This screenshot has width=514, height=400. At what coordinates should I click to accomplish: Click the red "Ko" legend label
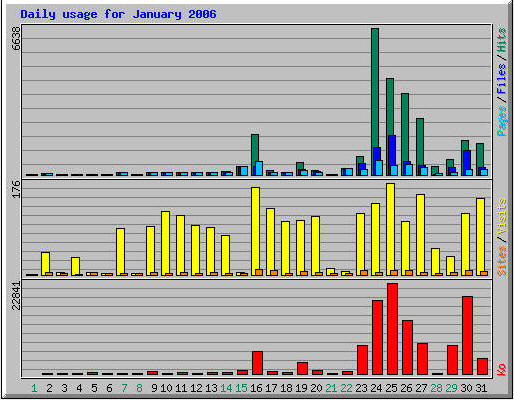tap(501, 369)
